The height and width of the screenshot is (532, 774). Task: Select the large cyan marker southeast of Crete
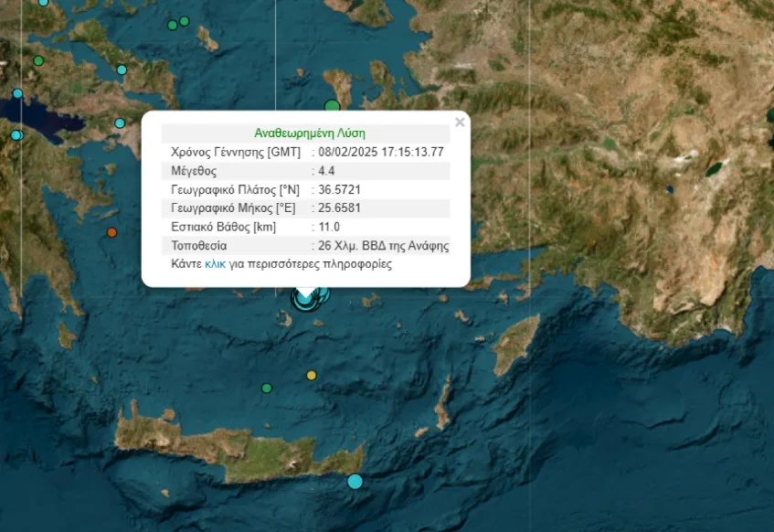click(x=355, y=481)
